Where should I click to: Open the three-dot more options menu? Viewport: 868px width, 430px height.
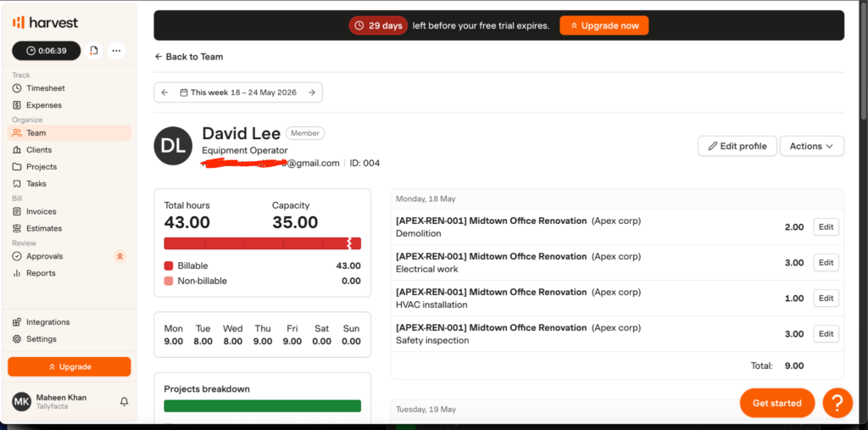(x=116, y=51)
